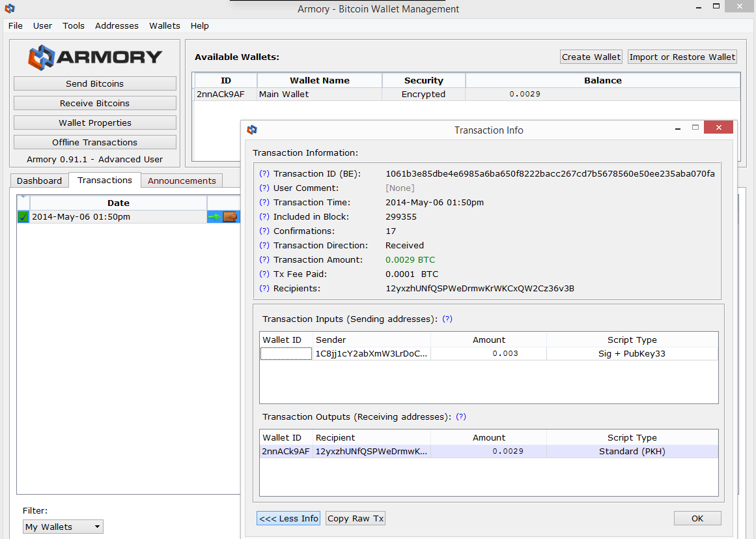Select the 2nnACk9AF cell in outputs table

(x=286, y=452)
